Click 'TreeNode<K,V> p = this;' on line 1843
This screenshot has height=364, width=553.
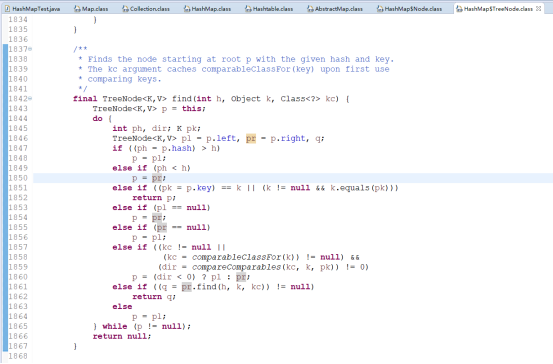149,109
